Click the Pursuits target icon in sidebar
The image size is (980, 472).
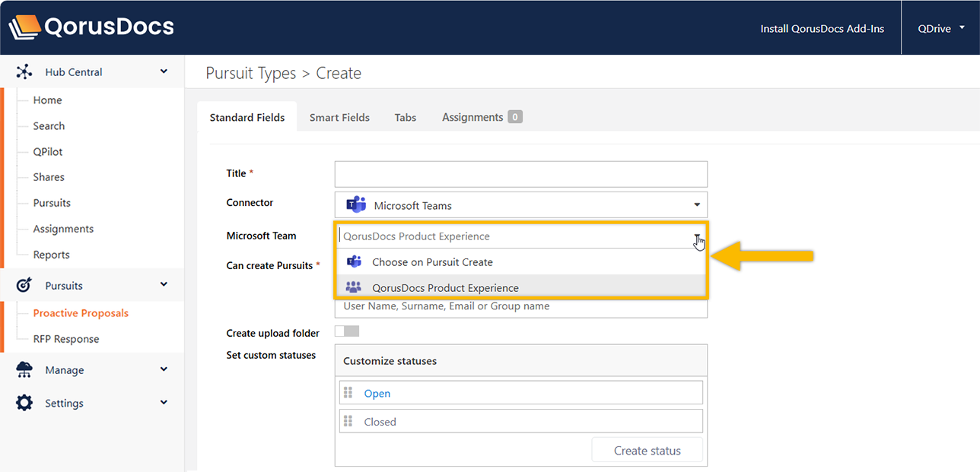24,286
